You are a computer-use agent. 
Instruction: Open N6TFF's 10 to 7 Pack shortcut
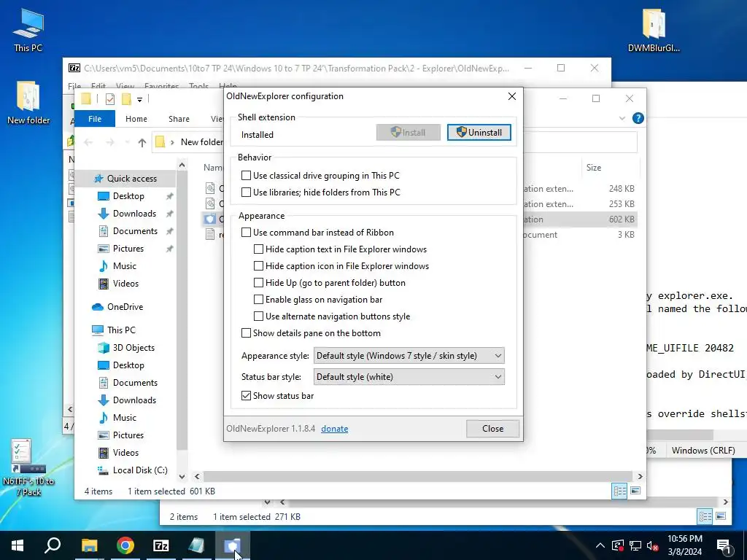point(28,467)
